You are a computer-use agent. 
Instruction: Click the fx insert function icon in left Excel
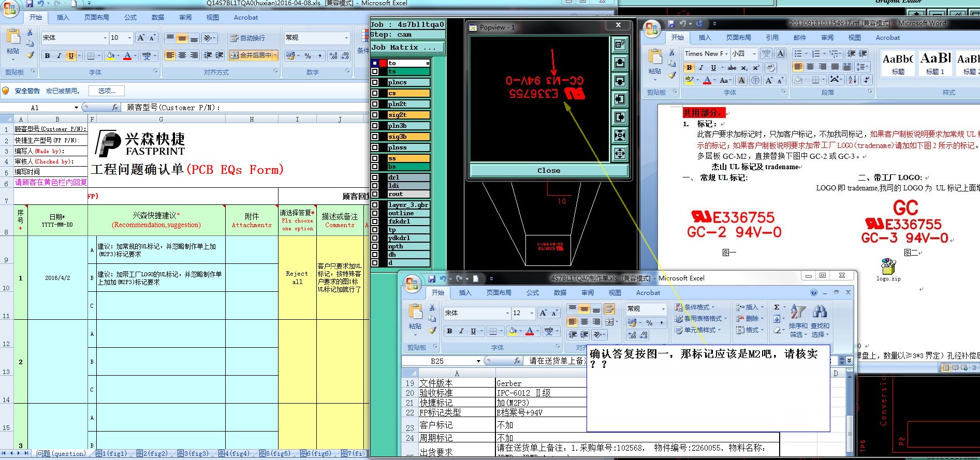pos(115,108)
